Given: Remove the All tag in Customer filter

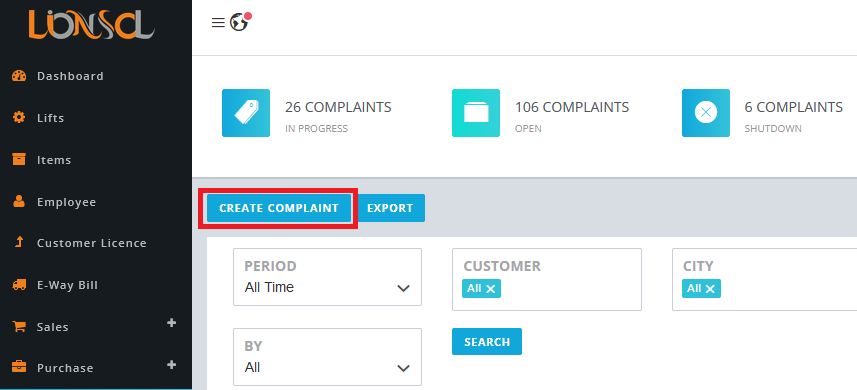Looking at the screenshot, I should (x=490, y=289).
